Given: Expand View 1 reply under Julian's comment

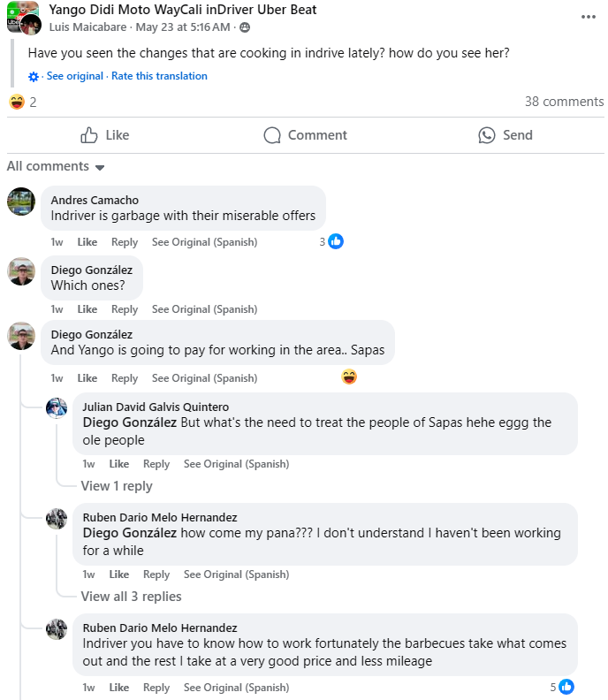Looking at the screenshot, I should tap(117, 486).
